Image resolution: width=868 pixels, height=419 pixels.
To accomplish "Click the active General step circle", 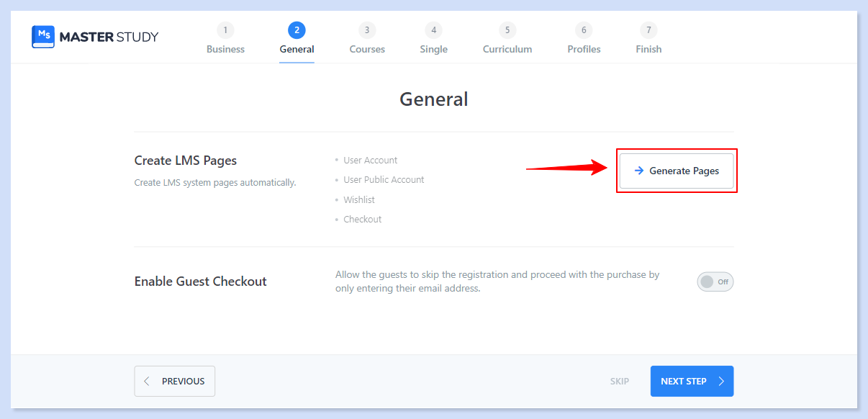I will (297, 30).
